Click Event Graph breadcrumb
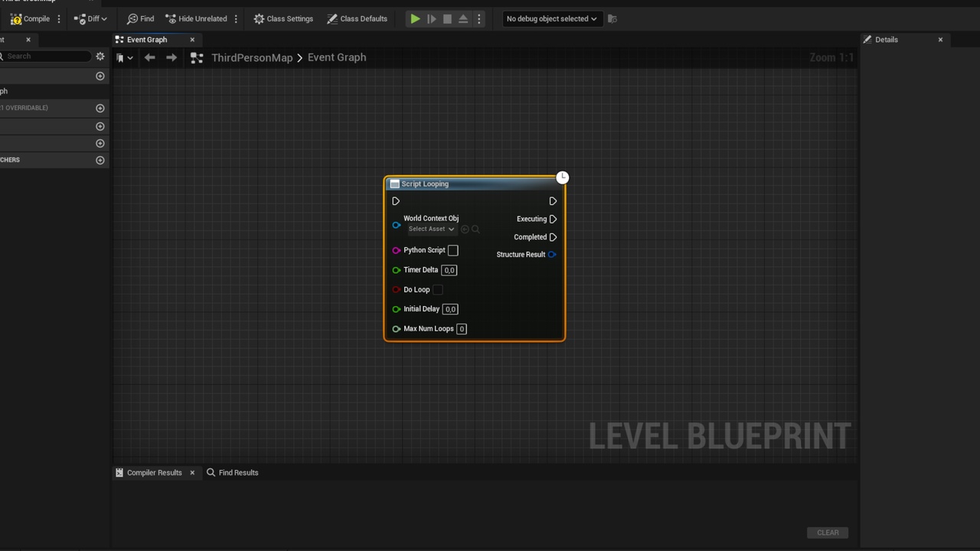980x551 pixels. (337, 57)
